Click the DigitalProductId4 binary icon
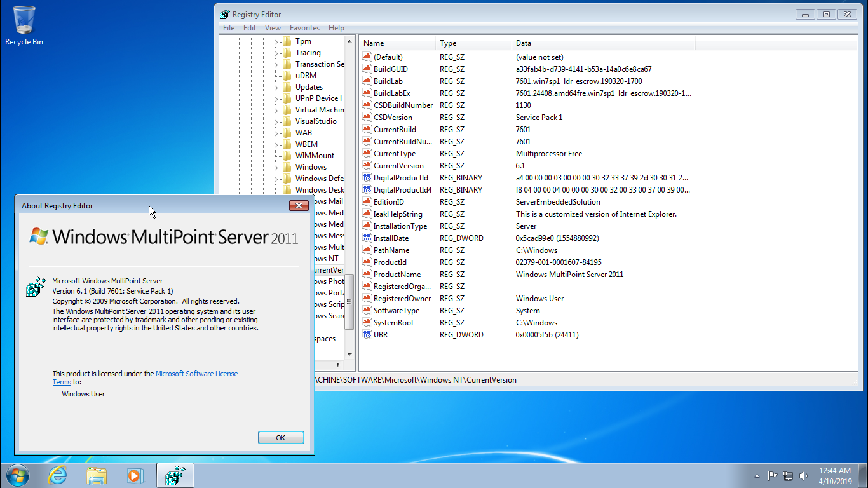 coord(367,189)
